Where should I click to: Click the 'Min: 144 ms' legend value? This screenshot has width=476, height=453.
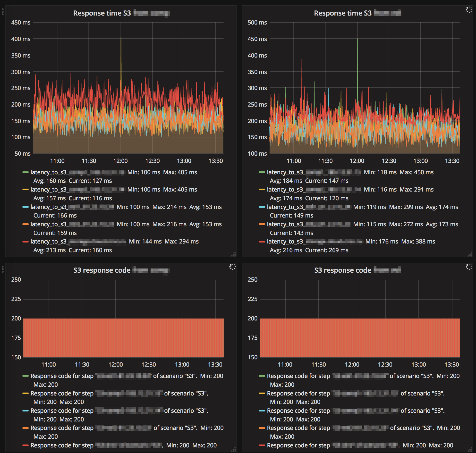coord(145,242)
